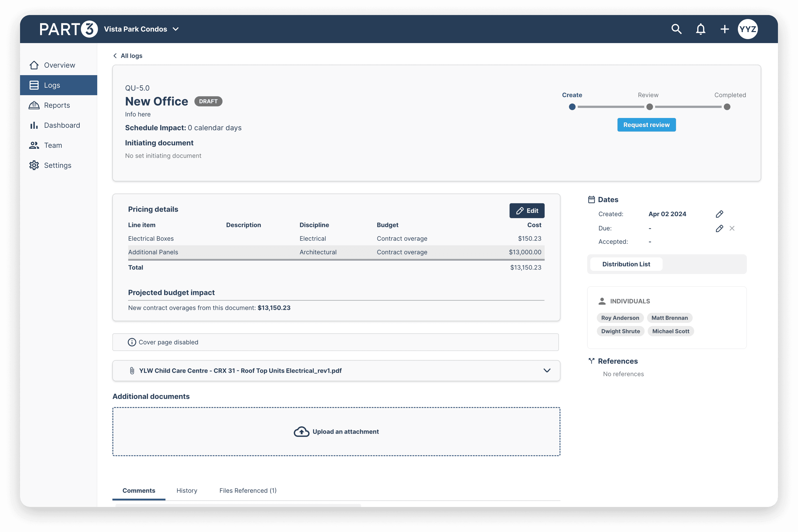Open Settings using the gear icon

tap(34, 165)
